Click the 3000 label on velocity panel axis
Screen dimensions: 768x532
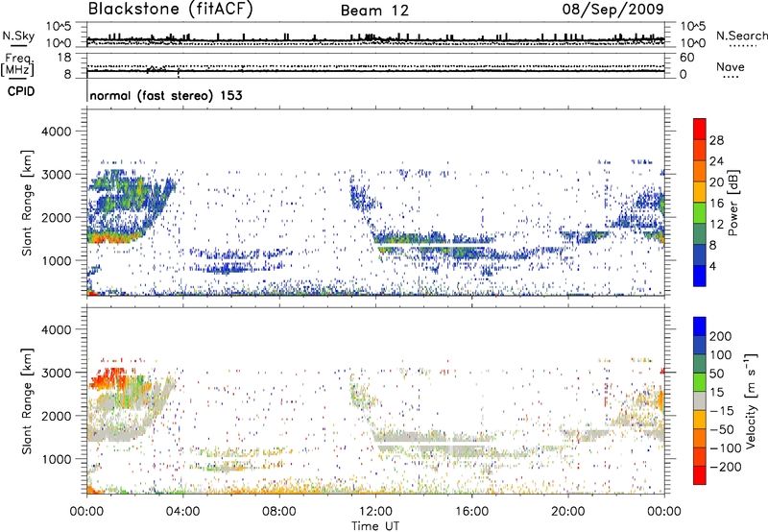tap(56, 373)
